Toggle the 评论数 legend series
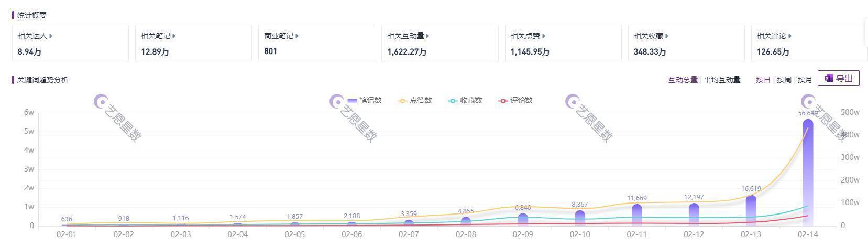 point(515,100)
